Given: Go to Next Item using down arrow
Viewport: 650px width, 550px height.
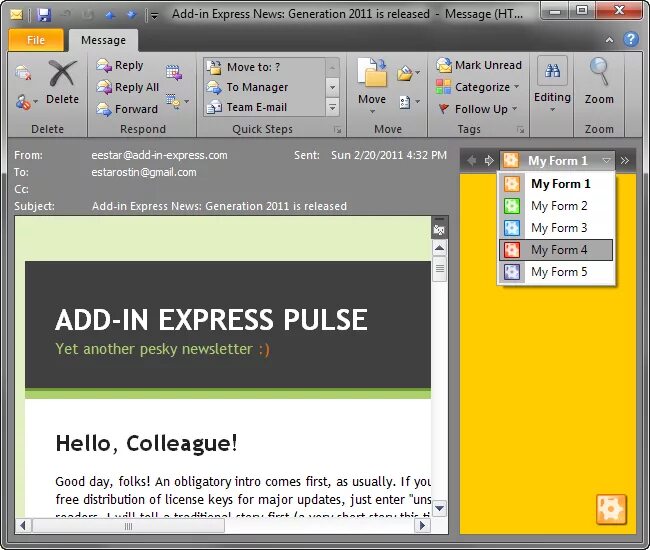Looking at the screenshot, I should pos(131,15).
